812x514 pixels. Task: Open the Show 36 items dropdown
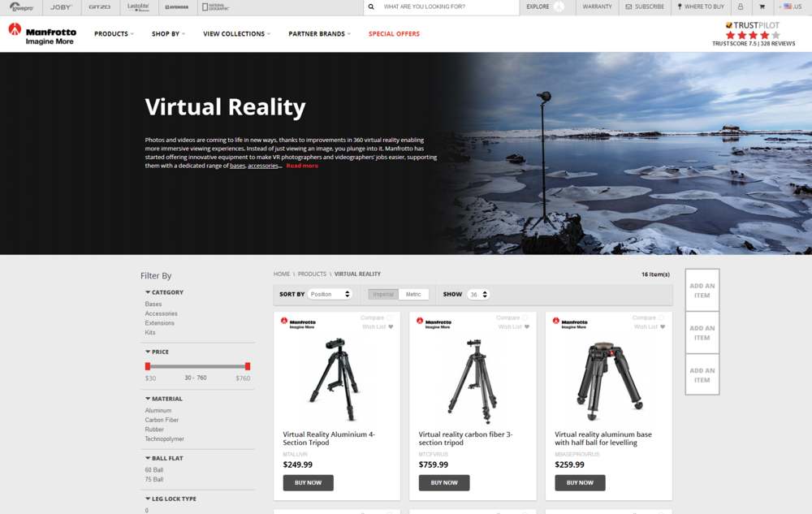point(478,295)
